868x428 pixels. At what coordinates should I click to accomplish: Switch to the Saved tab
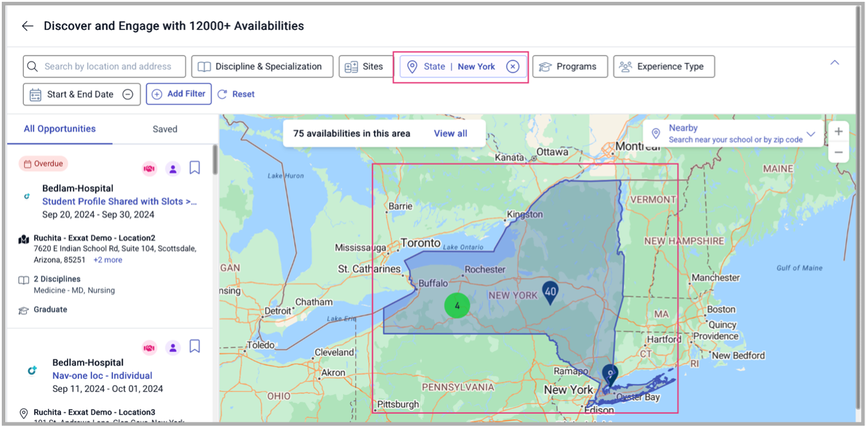coord(165,129)
